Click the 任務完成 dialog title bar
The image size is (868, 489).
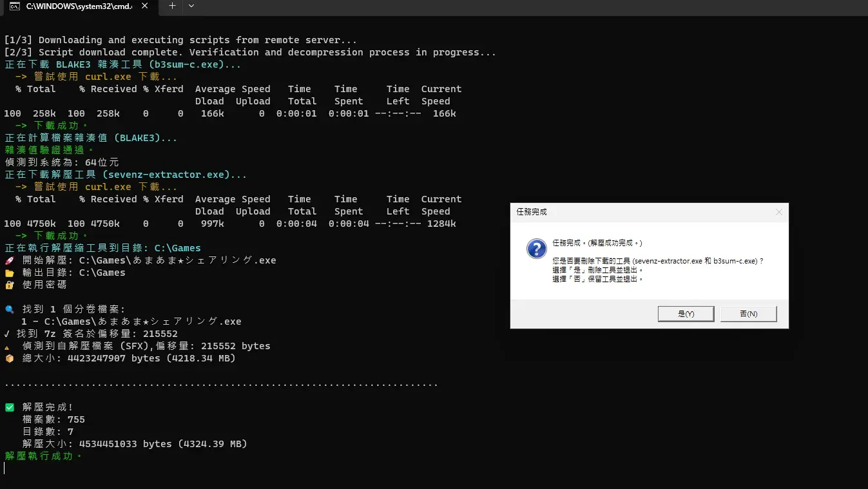coord(644,211)
